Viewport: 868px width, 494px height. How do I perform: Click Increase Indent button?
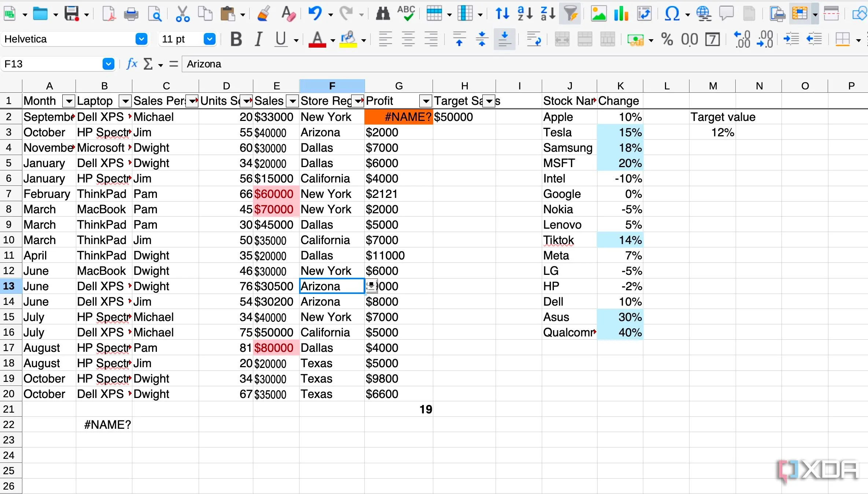[791, 39]
